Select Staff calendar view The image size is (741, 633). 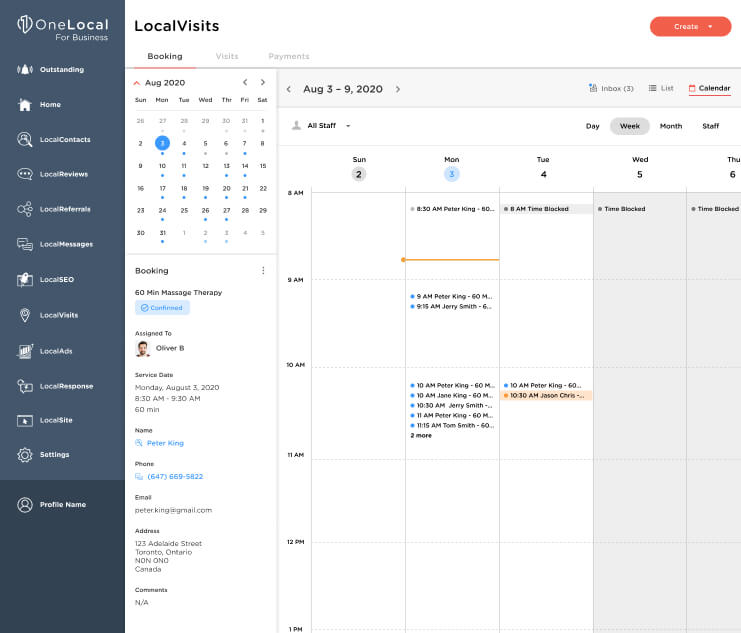click(x=710, y=126)
